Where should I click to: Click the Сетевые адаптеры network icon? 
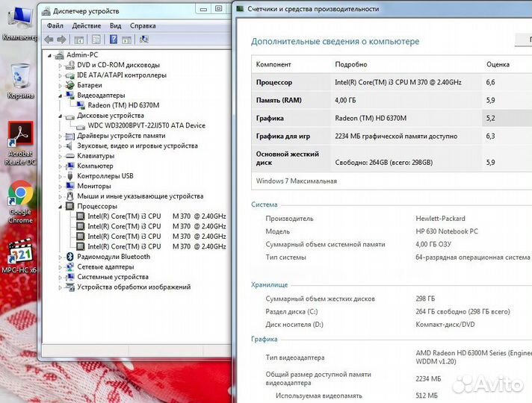click(70, 266)
